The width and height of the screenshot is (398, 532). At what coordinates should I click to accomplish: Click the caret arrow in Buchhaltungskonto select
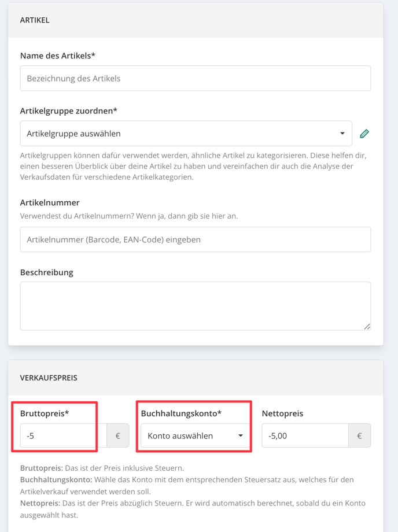coord(241,435)
